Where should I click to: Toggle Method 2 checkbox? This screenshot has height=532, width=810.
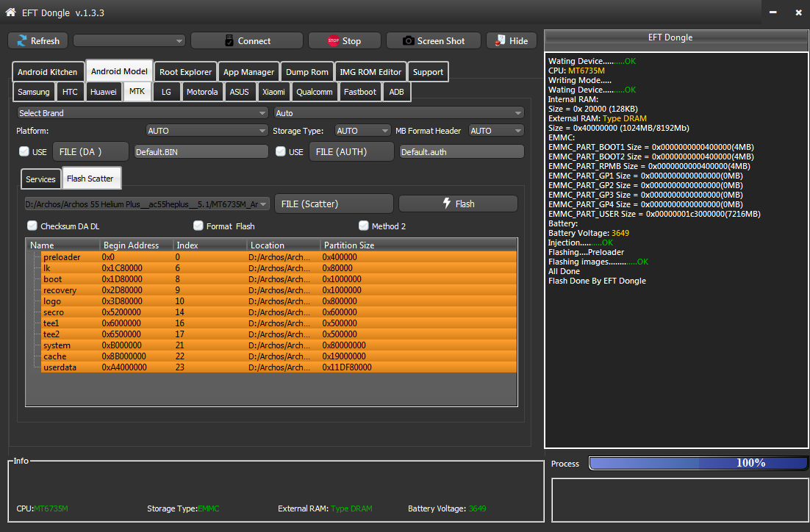(x=364, y=226)
